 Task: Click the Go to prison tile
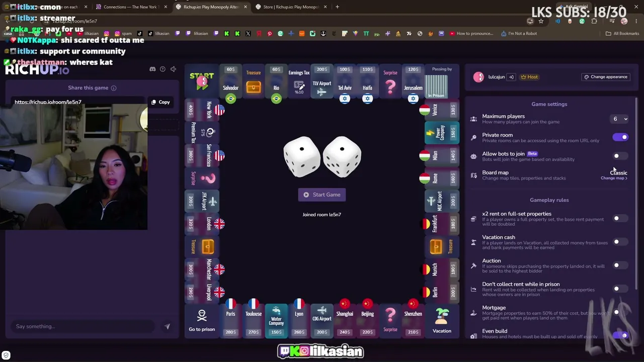pyautogui.click(x=202, y=320)
